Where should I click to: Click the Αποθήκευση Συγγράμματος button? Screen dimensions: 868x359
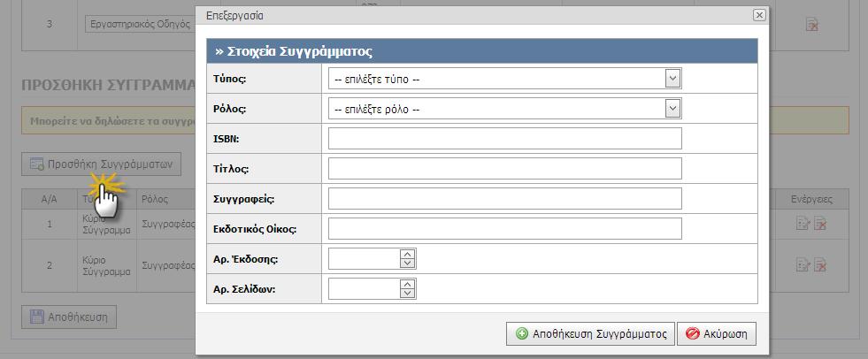590,334
